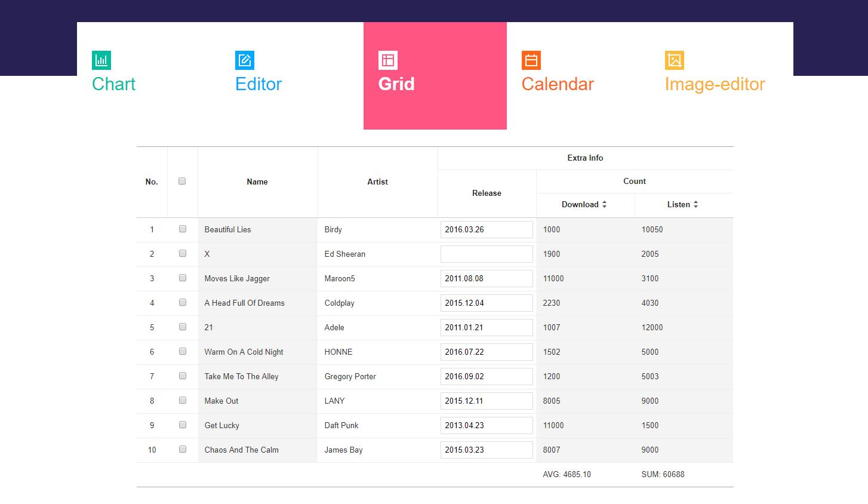
Task: Select the Warm On A Cold Night cell
Action: (257, 352)
